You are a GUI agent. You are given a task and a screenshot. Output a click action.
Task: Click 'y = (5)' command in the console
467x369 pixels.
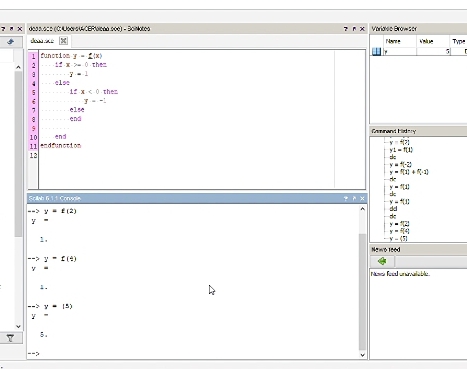[58, 306]
